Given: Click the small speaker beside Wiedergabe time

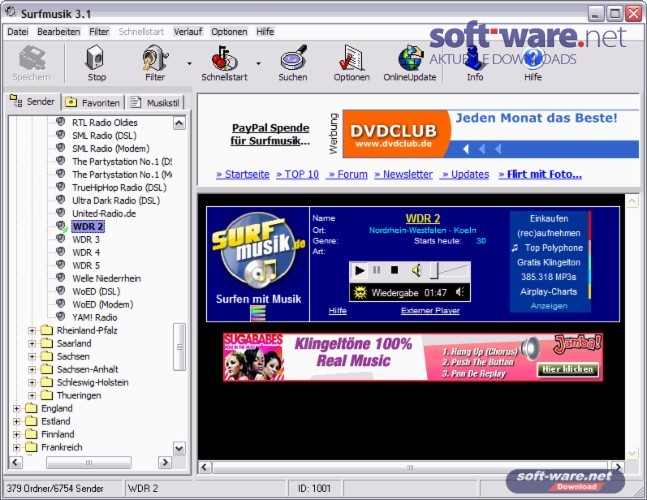Looking at the screenshot, I should (460, 292).
